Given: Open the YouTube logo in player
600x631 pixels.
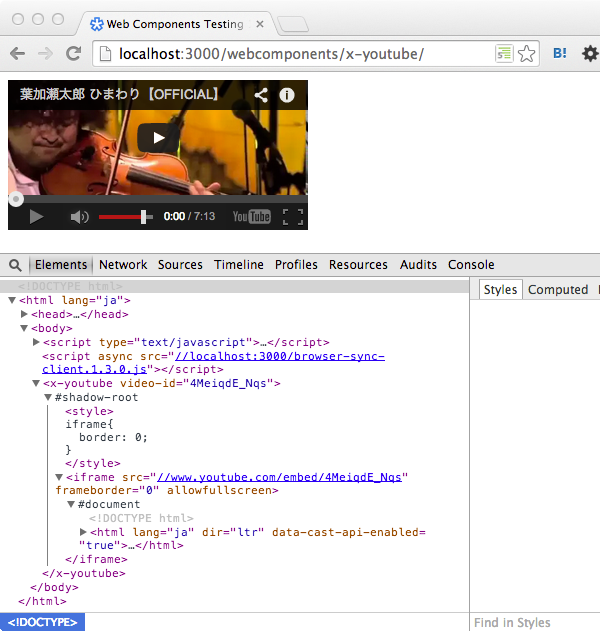Looking at the screenshot, I should coord(252,217).
